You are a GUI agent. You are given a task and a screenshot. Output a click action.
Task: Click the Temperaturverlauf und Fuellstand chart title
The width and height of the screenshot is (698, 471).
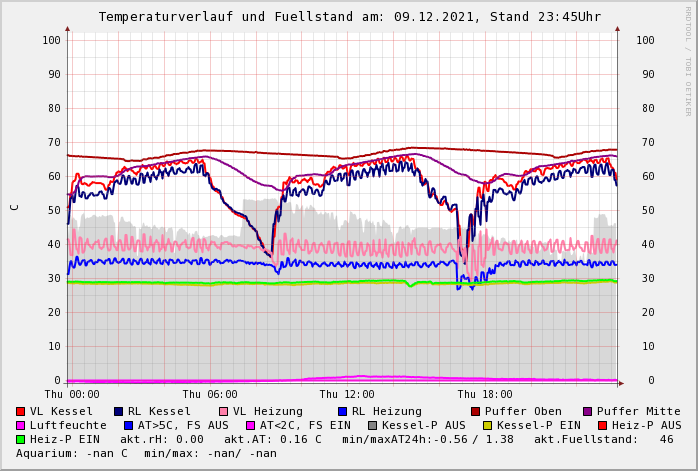point(349,17)
